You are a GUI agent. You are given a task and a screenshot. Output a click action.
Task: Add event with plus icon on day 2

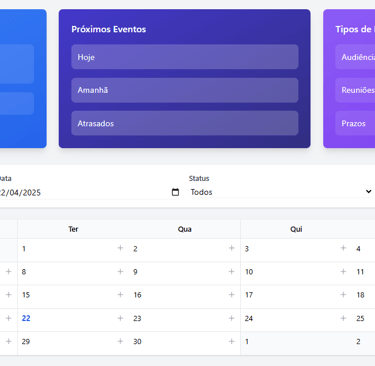(x=232, y=248)
